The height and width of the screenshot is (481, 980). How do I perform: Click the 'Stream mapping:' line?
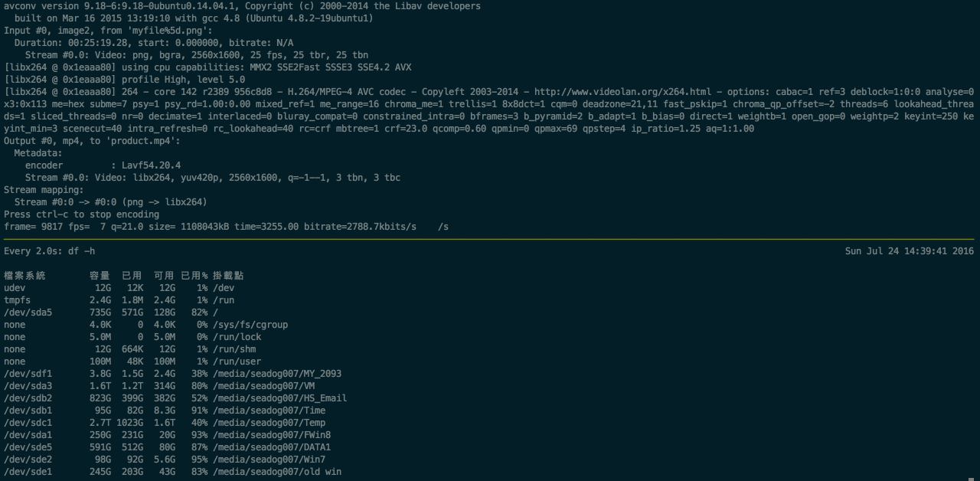tap(44, 190)
